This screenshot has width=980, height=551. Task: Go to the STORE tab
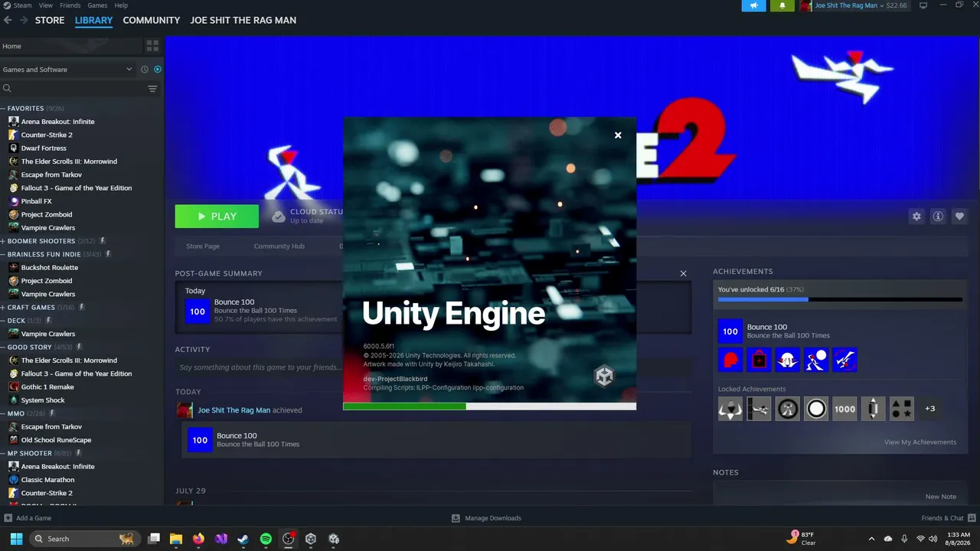(50, 21)
